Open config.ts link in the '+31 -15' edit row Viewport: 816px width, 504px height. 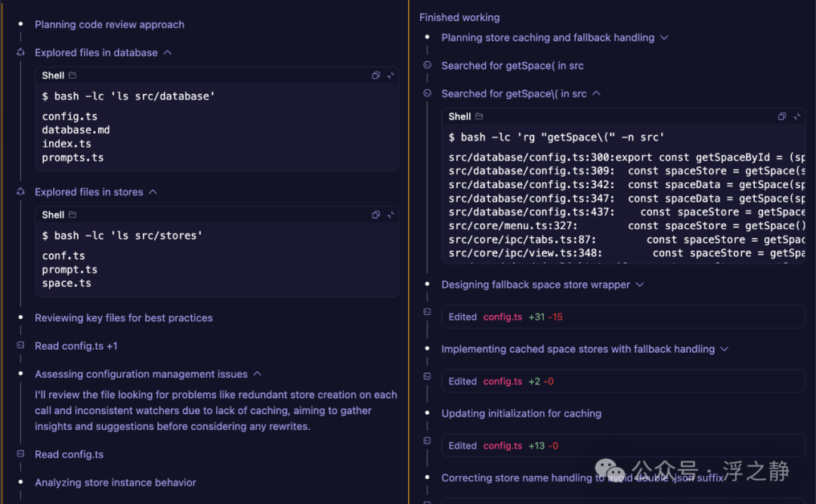tap(502, 317)
